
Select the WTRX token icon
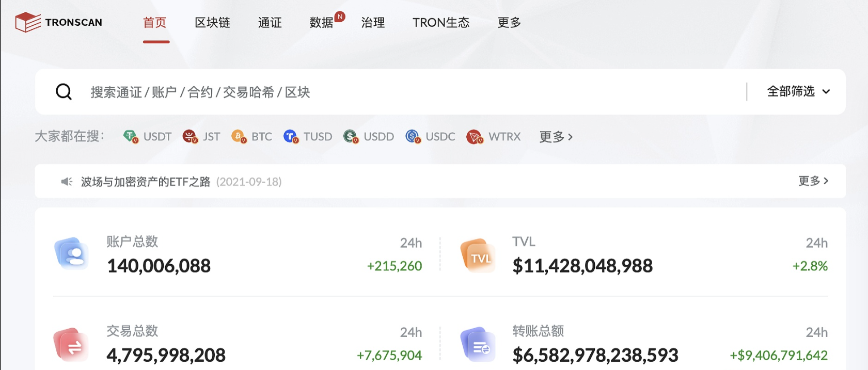tap(474, 137)
